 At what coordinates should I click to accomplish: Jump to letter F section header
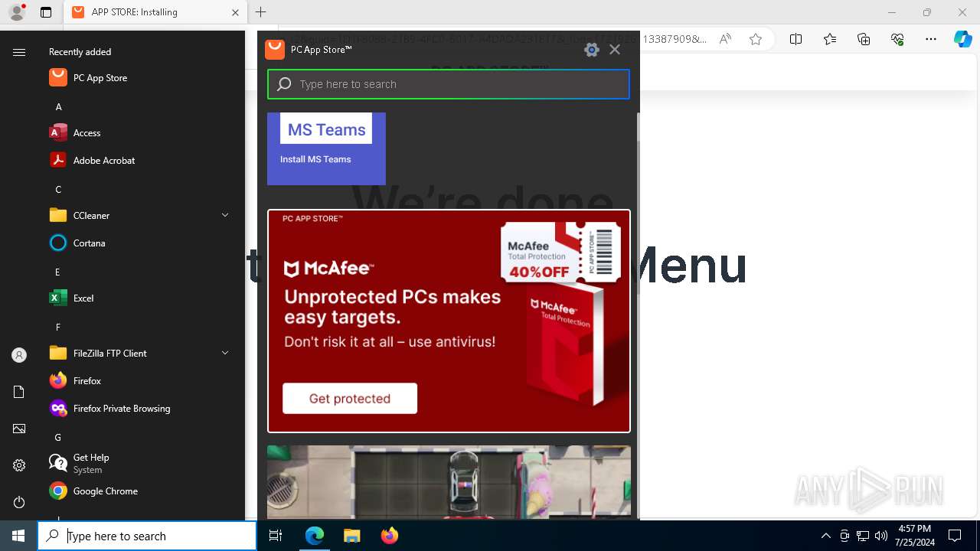click(x=57, y=327)
